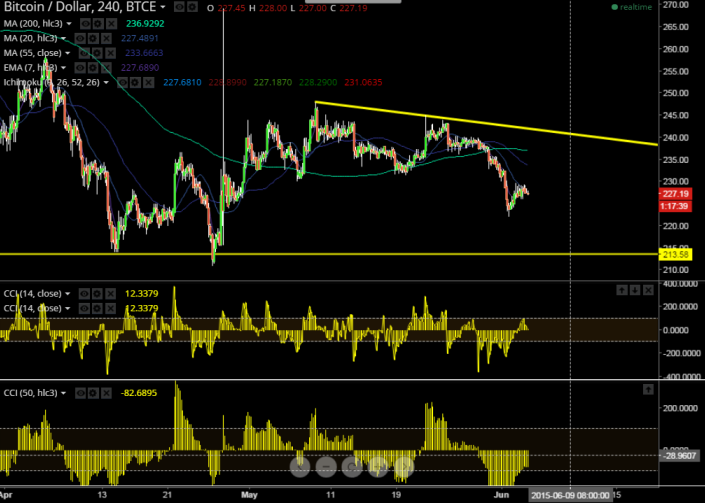Toggle visibility eye of Bitcoin / Dollar series
Viewport: 705px width, 503px height.
pos(179,7)
